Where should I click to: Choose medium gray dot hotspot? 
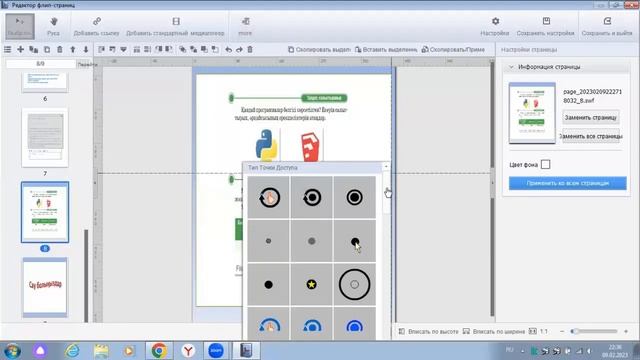pos(311,241)
